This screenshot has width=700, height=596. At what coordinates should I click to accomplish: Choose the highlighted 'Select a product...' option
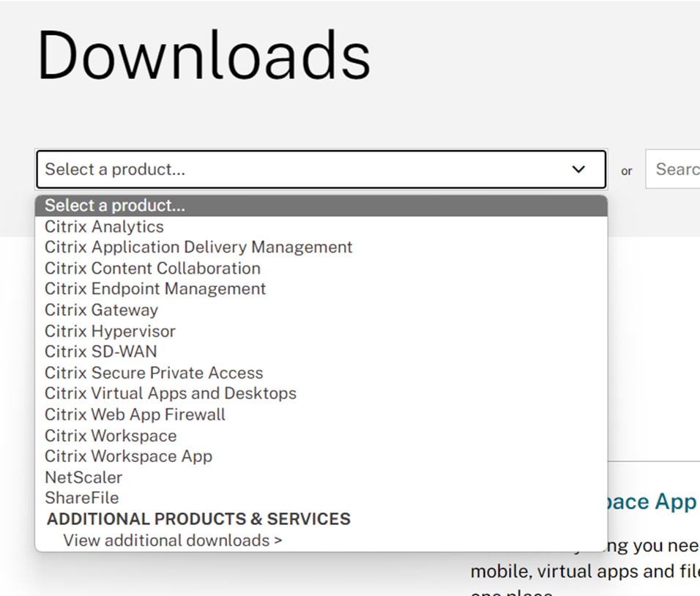321,206
